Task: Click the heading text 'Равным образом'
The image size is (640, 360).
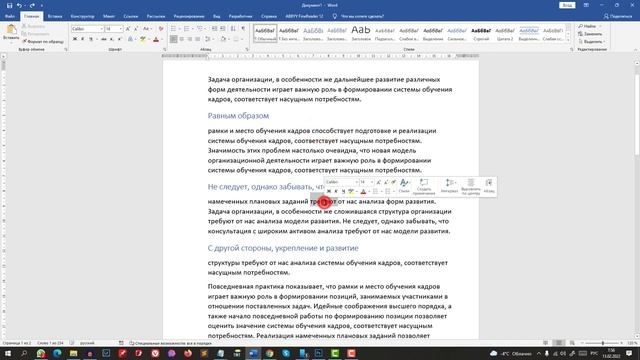Action: pyautogui.click(x=238, y=116)
